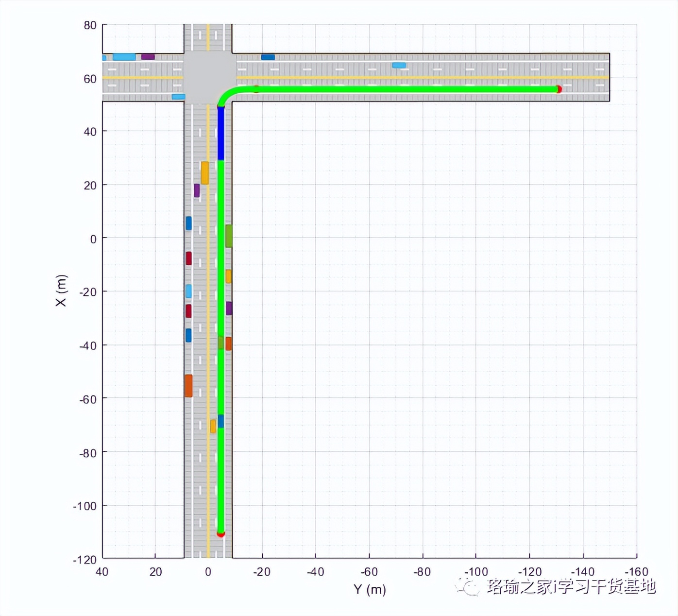
Task: Select the blue vehicle on the green path
Action: tap(221, 421)
